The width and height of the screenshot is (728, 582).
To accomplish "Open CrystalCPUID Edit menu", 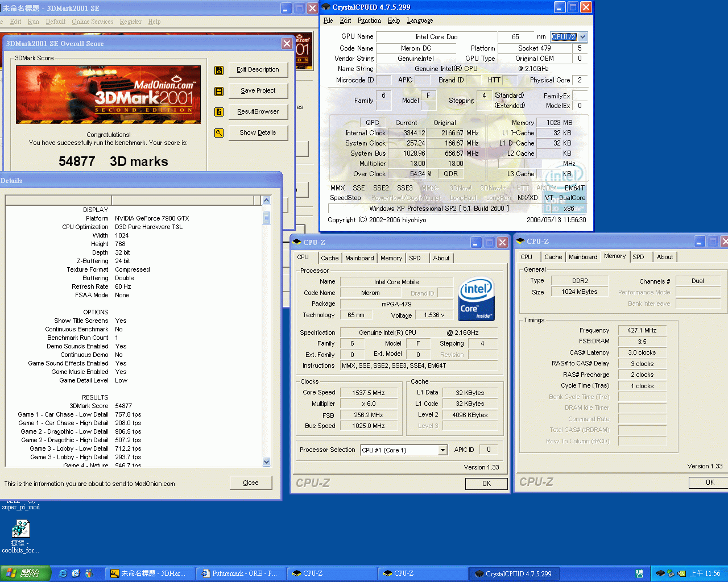I will tap(345, 20).
